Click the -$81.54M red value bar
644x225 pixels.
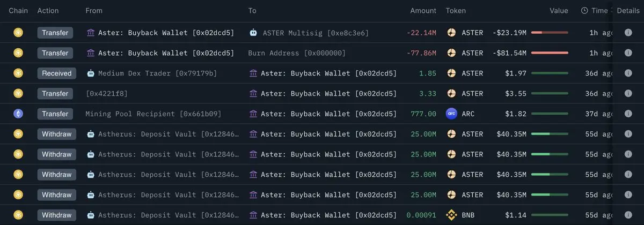(550, 53)
